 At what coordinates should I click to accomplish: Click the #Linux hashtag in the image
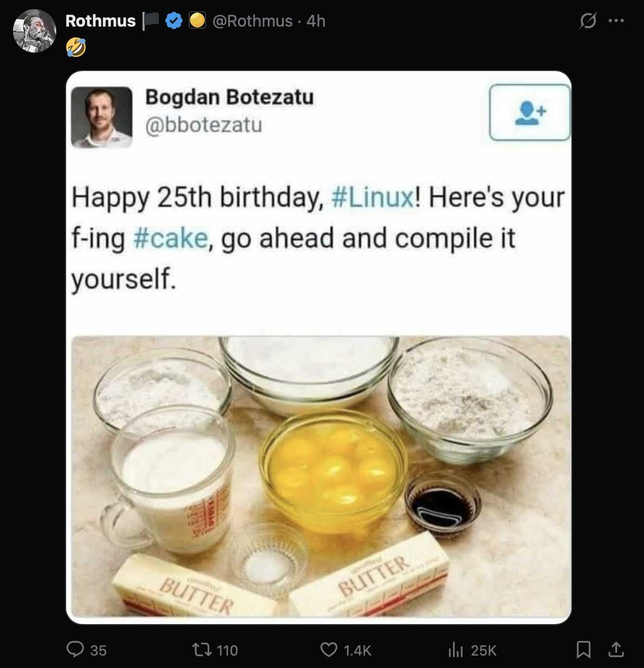tap(372, 197)
